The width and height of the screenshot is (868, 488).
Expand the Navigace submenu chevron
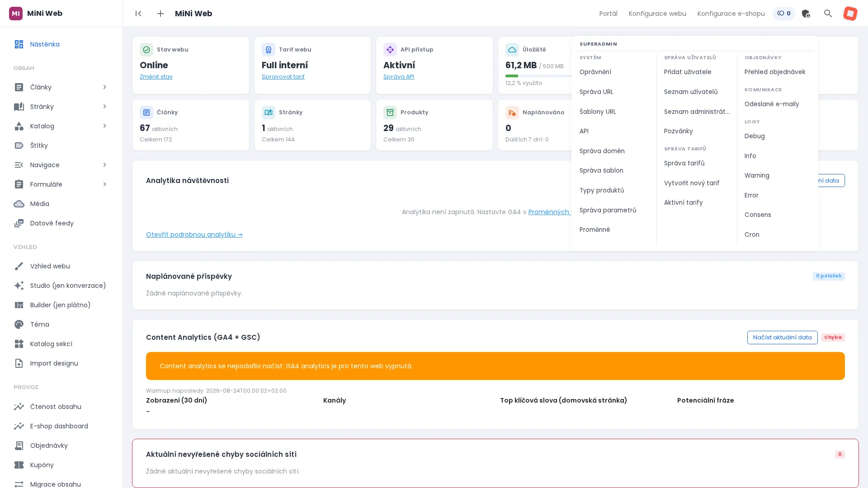[104, 165]
